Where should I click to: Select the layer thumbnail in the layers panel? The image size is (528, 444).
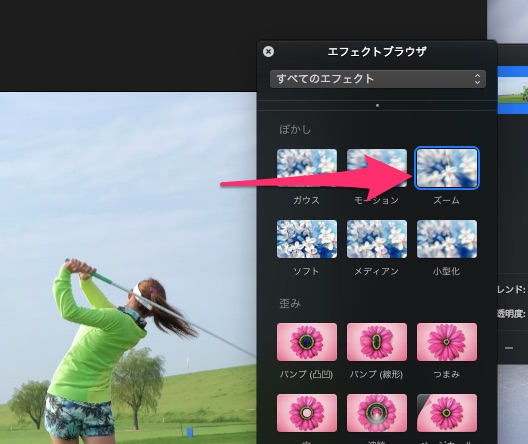coord(513,90)
